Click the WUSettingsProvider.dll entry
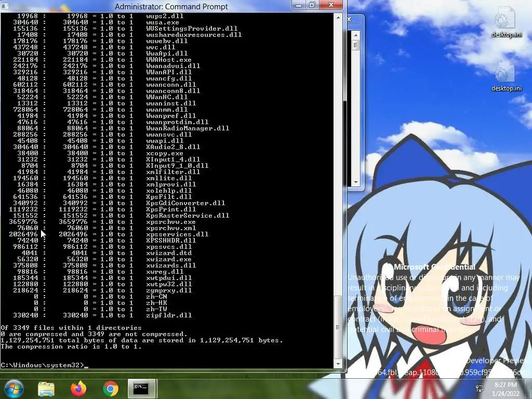Viewport: 532px width, 399px height. [x=192, y=29]
